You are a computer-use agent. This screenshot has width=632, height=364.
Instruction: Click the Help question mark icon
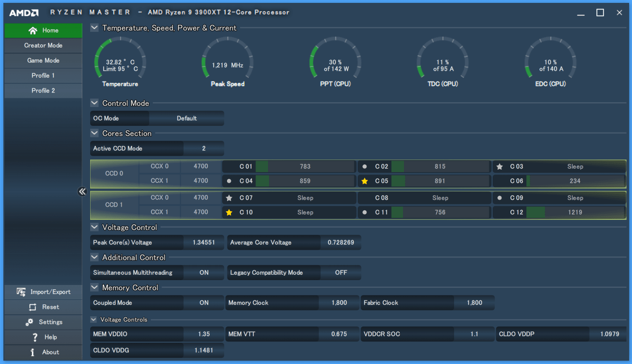pyautogui.click(x=35, y=337)
